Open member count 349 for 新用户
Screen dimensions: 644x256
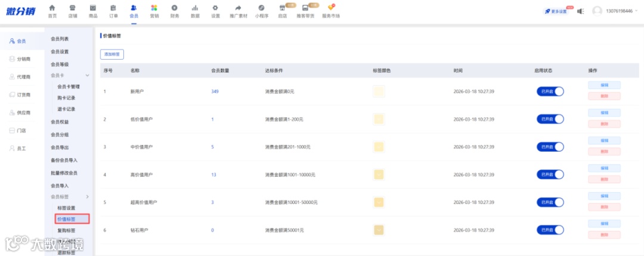tap(215, 92)
